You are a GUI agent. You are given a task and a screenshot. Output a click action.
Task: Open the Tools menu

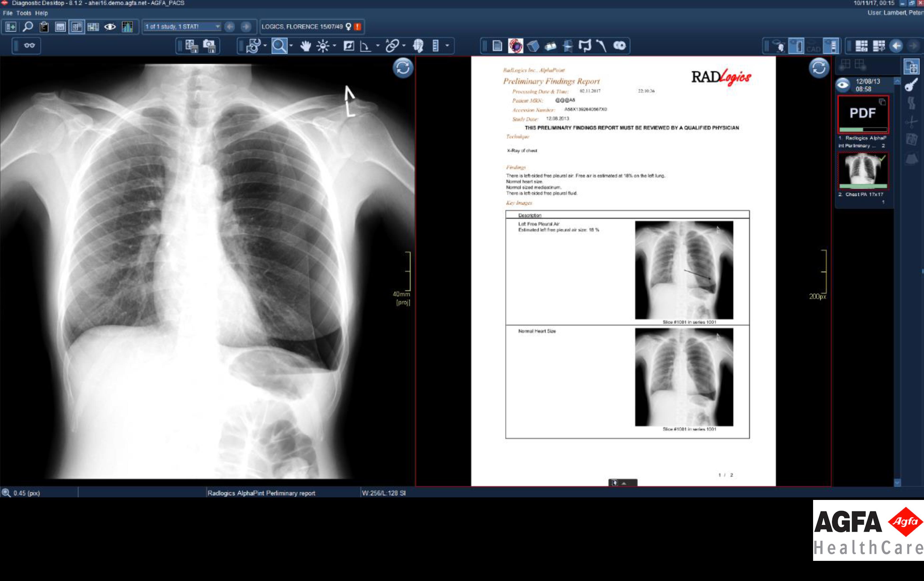coord(23,13)
